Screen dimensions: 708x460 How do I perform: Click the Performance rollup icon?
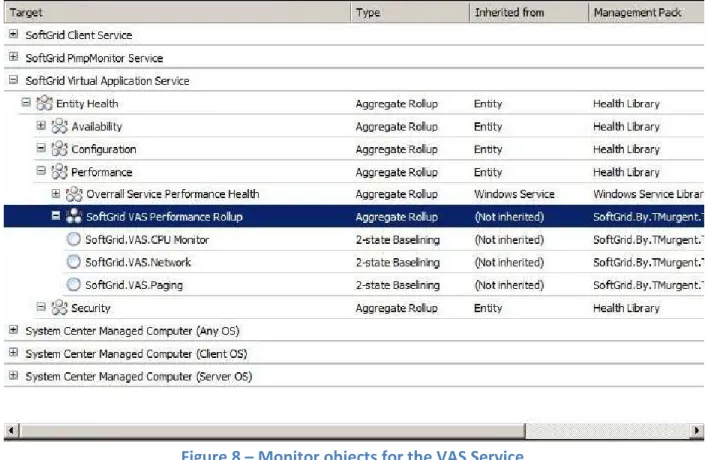(59, 172)
